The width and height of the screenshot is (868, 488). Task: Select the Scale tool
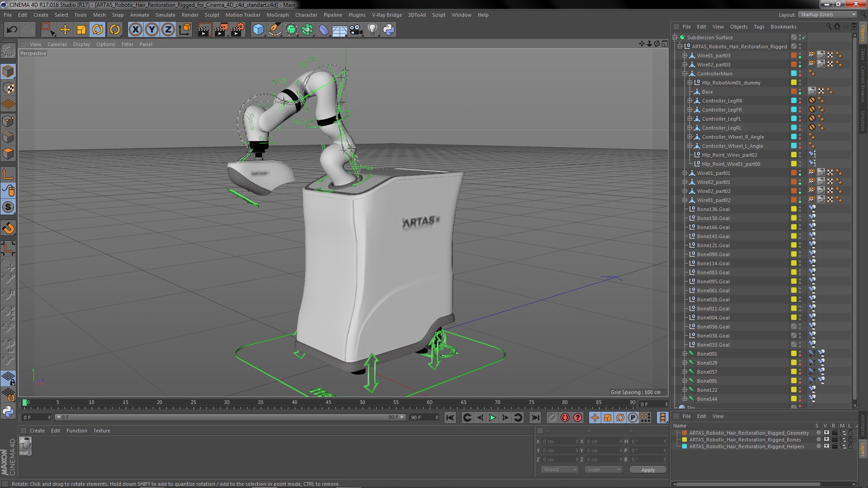[81, 30]
